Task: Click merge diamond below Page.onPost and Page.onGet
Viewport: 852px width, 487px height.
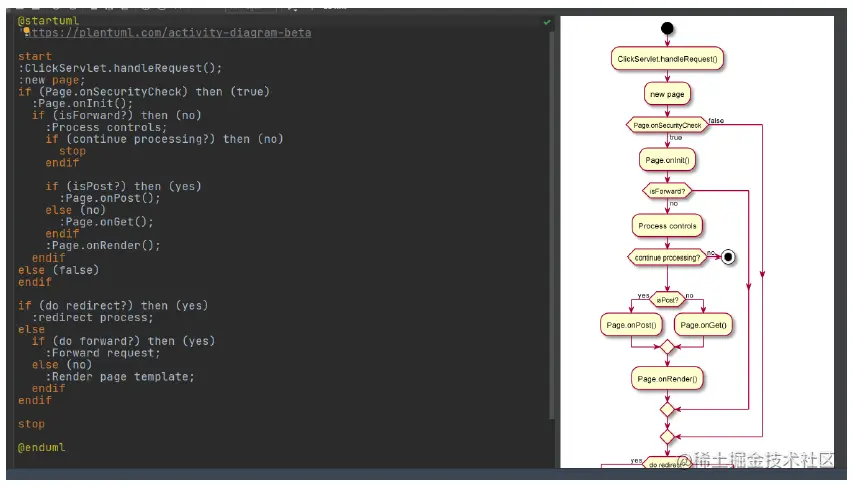Action: 667,347
